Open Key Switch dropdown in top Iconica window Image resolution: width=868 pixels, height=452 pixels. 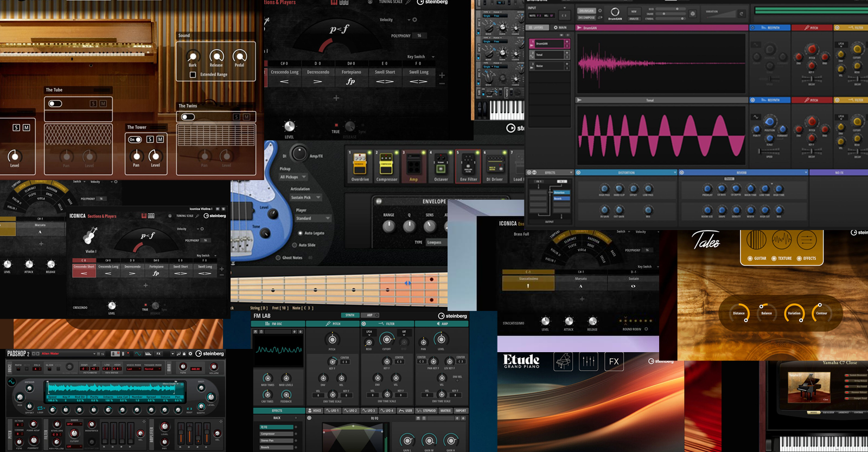421,56
